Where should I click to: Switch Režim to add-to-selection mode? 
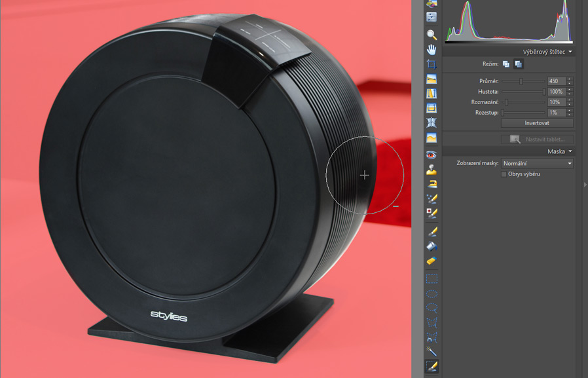506,64
